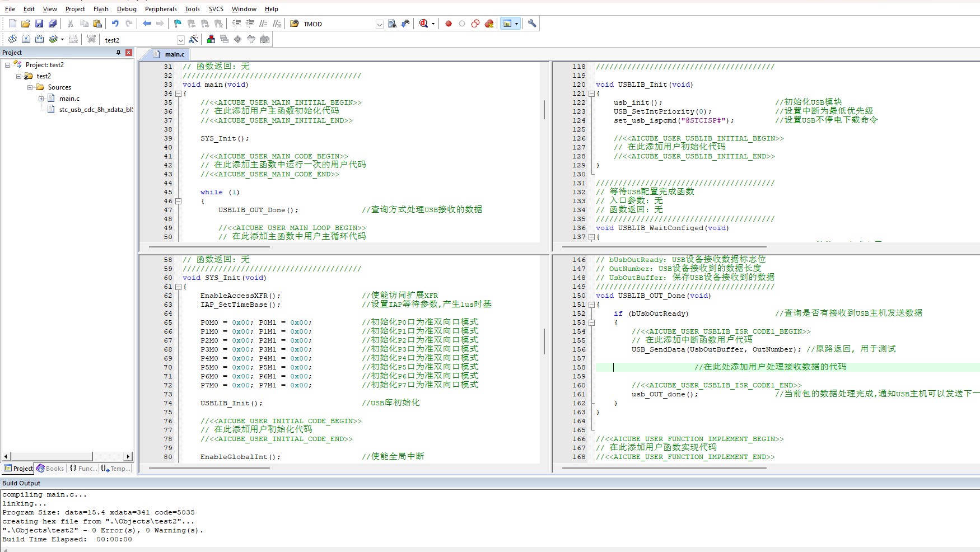This screenshot has height=552, width=980.
Task: Click Project panel scrollbar left arrow
Action: coord(7,456)
